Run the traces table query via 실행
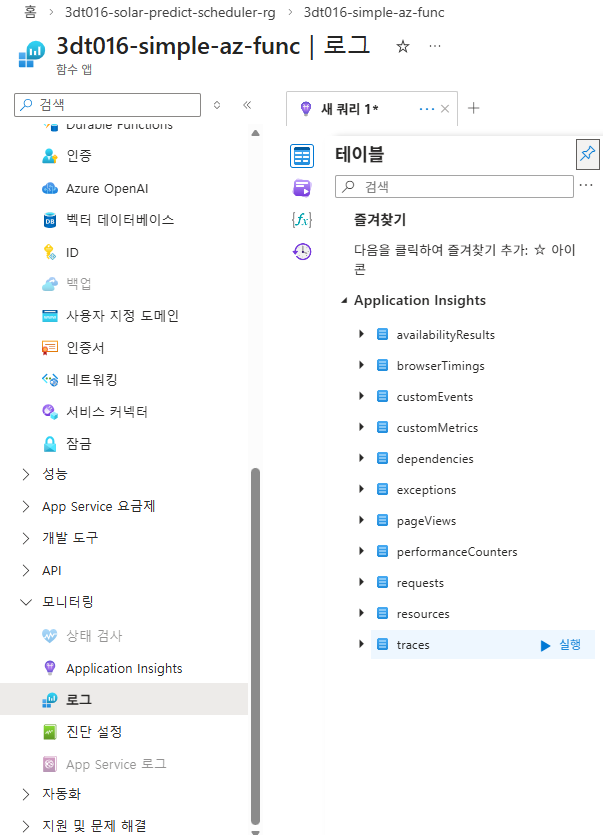Screen dimensions: 603x835 point(561,645)
